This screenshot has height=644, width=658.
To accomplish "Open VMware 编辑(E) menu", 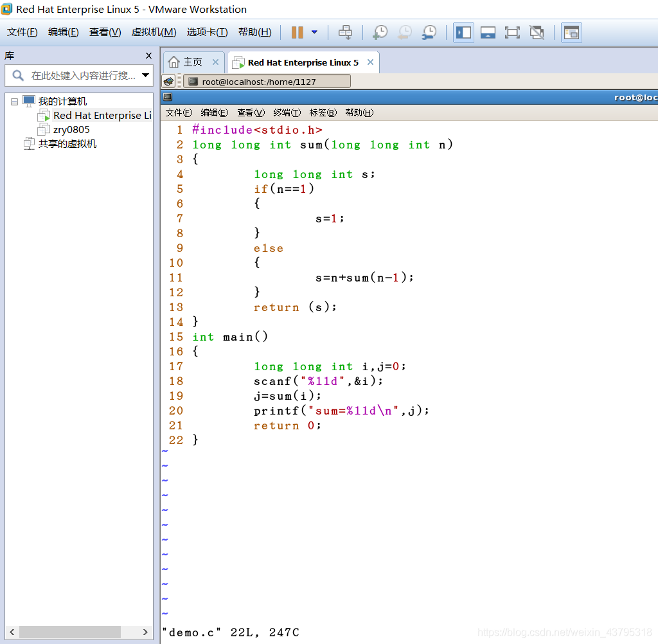I will click(x=64, y=32).
